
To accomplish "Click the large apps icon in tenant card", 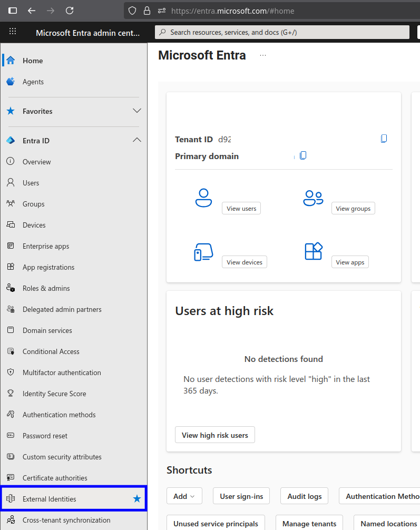I will pos(314,251).
